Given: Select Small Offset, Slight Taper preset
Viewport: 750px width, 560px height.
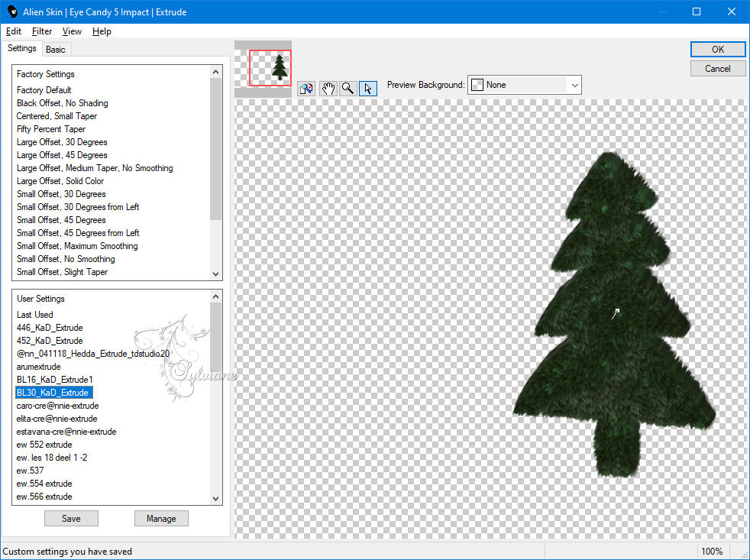Looking at the screenshot, I should (x=62, y=272).
